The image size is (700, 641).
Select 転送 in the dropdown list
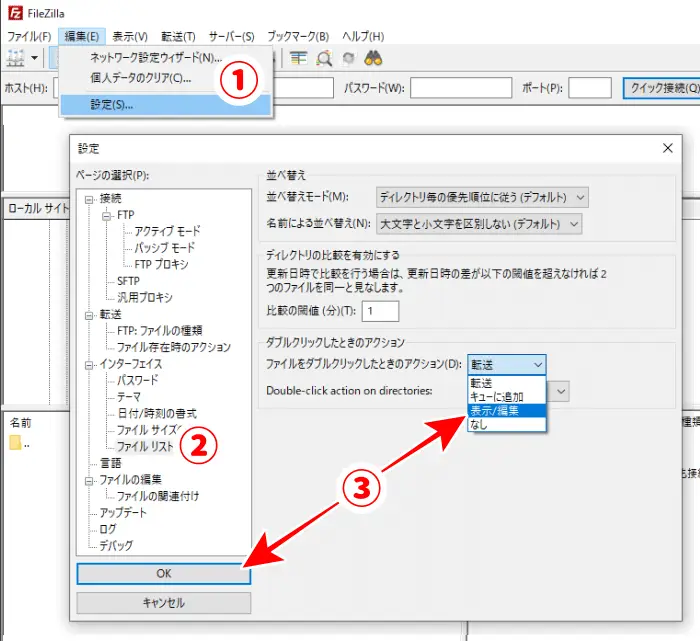507,383
